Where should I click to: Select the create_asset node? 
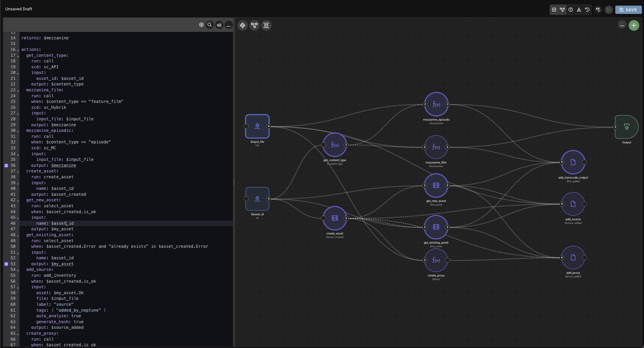tap(335, 218)
